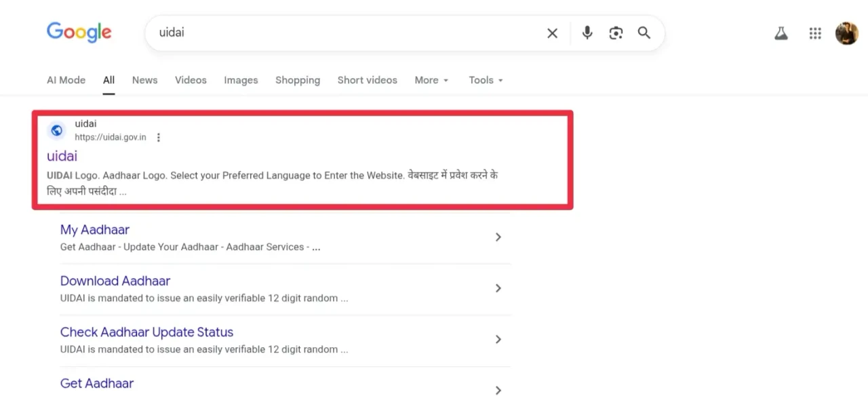Switch to the Videos tab
Viewport: 868px width, 396px height.
tap(191, 80)
